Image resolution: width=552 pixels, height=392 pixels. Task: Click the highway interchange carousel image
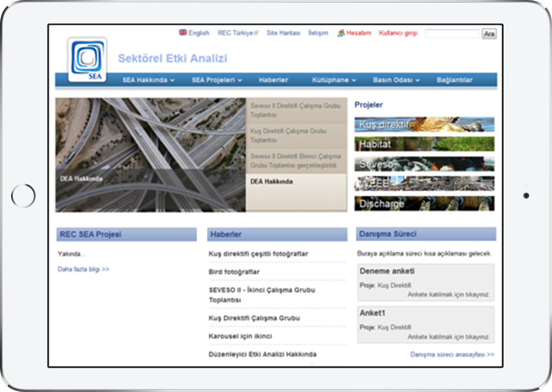(151, 155)
